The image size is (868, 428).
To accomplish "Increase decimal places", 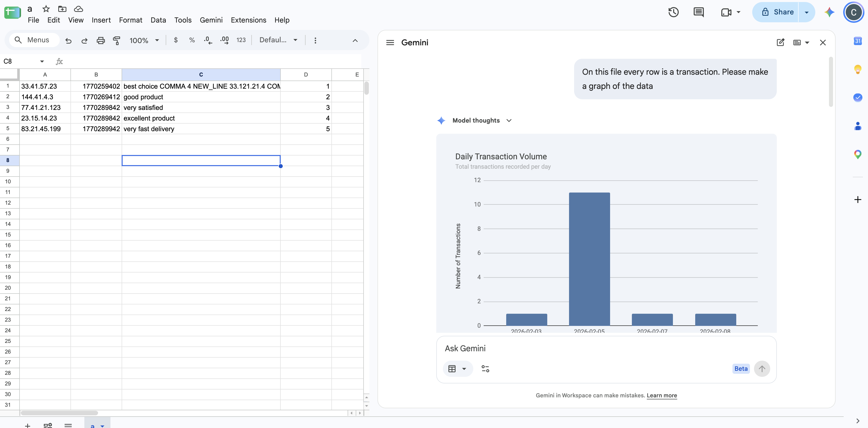I will tap(224, 40).
